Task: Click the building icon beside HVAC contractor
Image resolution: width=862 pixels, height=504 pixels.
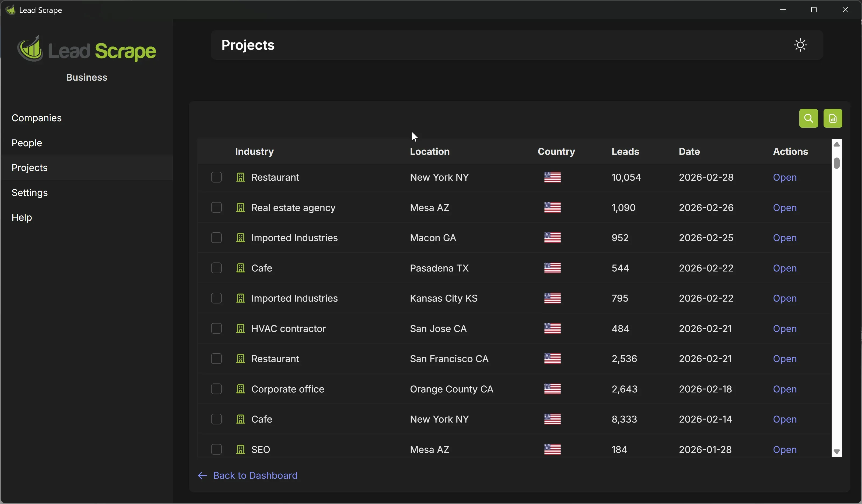Action: 240,328
